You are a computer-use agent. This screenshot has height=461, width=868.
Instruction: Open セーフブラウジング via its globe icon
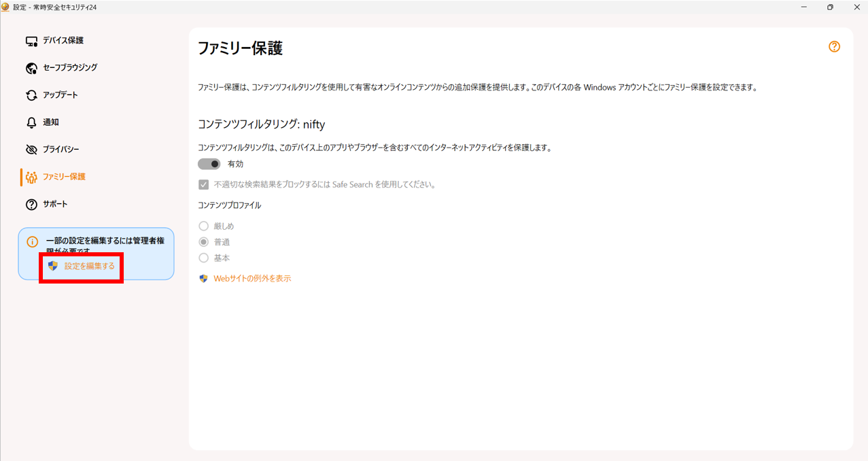coord(30,67)
